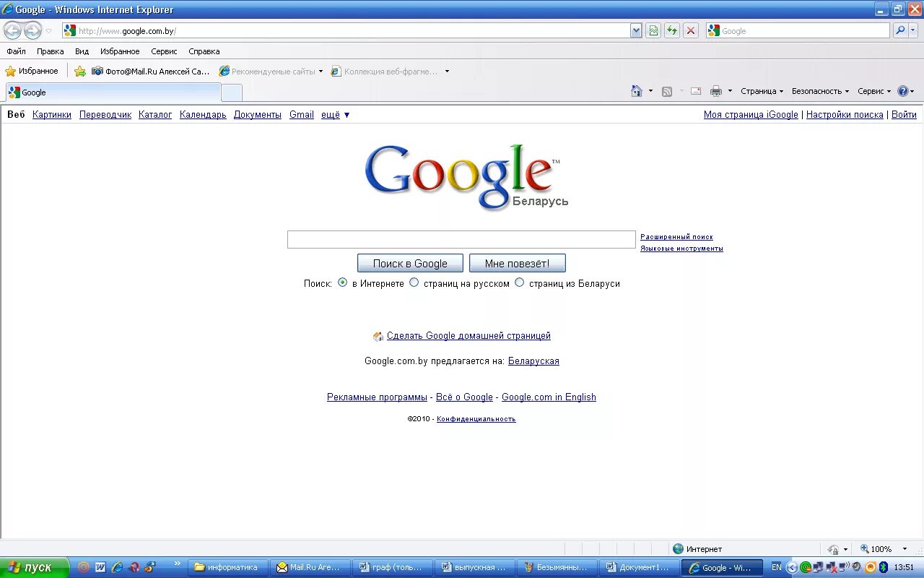Click the toolbar Google search box

click(798, 30)
